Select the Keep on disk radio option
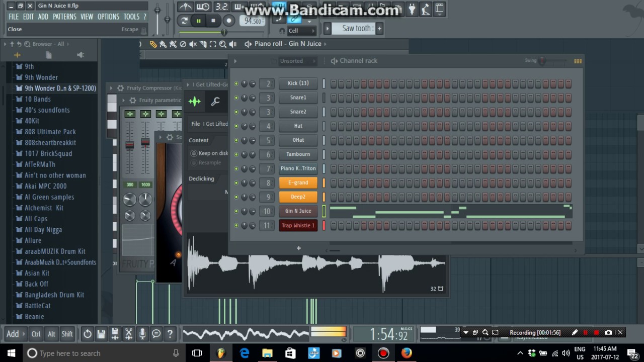The image size is (644, 362). pyautogui.click(x=194, y=153)
